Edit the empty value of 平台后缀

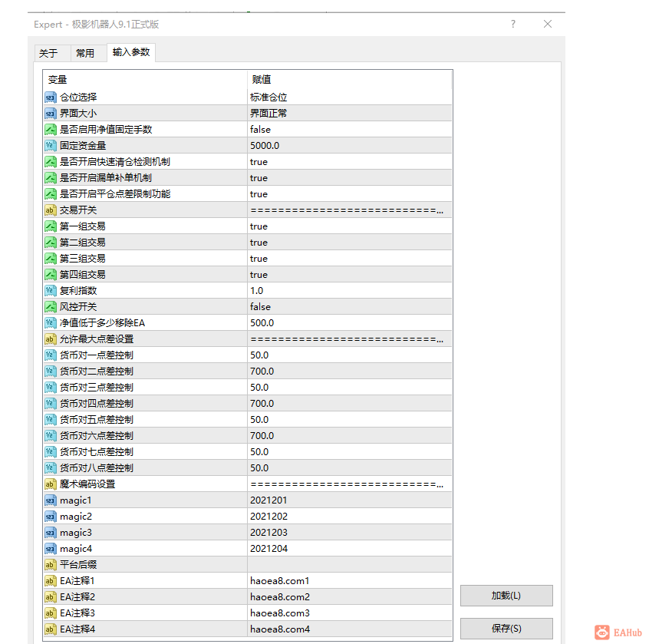point(350,565)
